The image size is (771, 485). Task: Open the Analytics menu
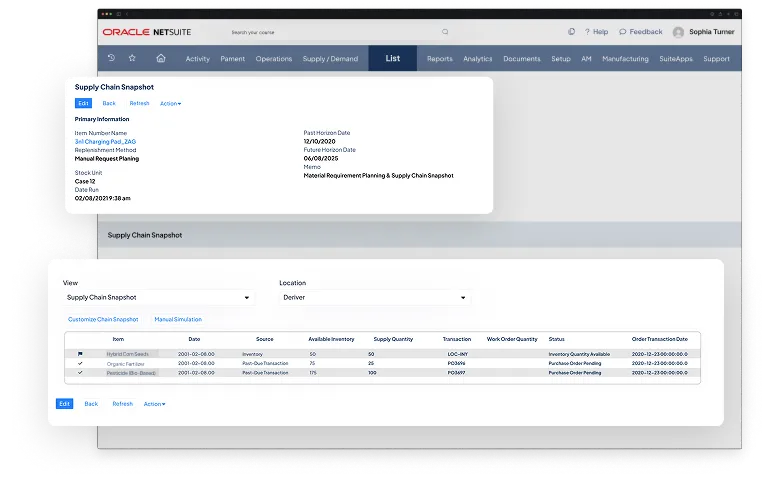tap(477, 59)
